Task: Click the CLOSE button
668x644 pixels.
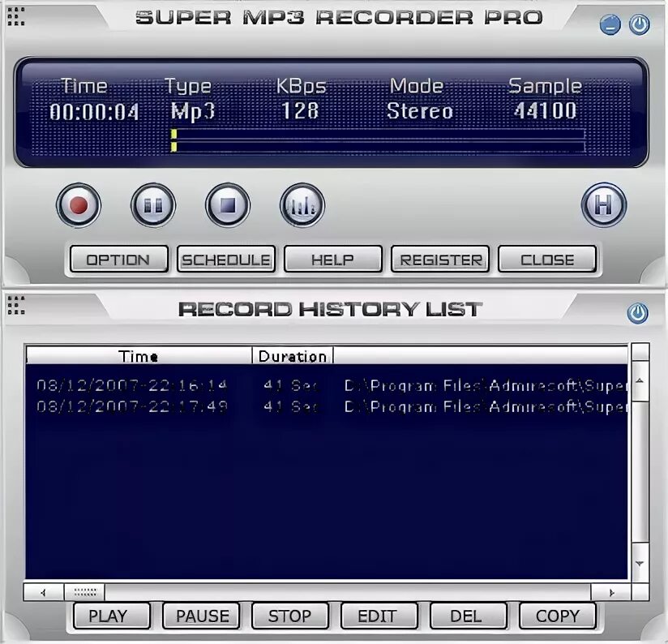Action: pyautogui.click(x=547, y=259)
